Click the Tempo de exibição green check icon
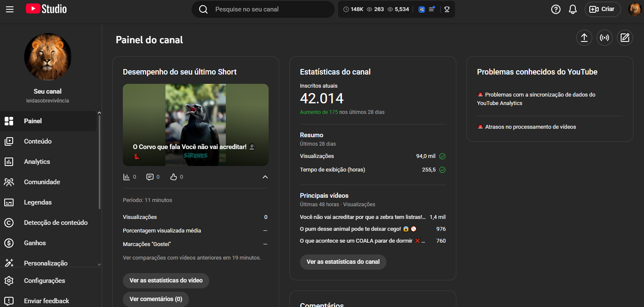 click(x=442, y=170)
